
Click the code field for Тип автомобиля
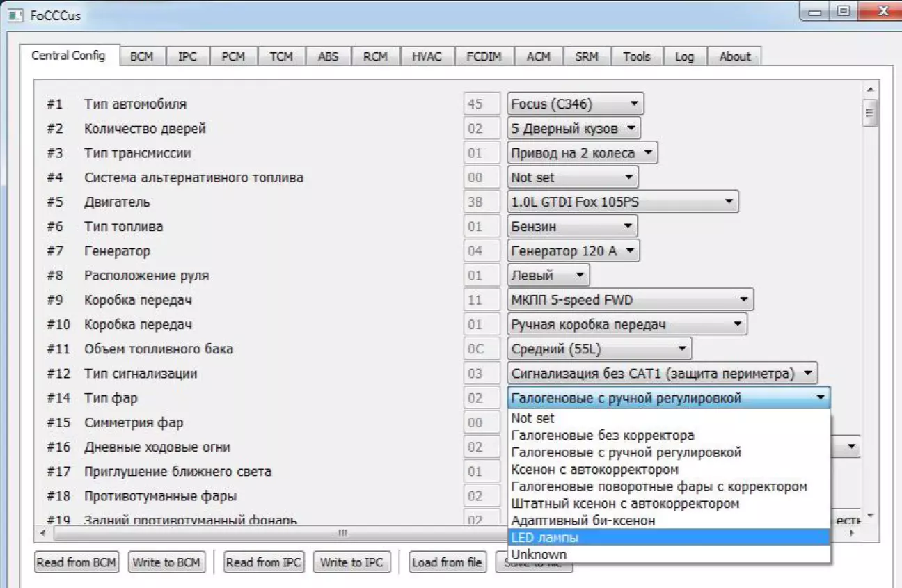482,104
